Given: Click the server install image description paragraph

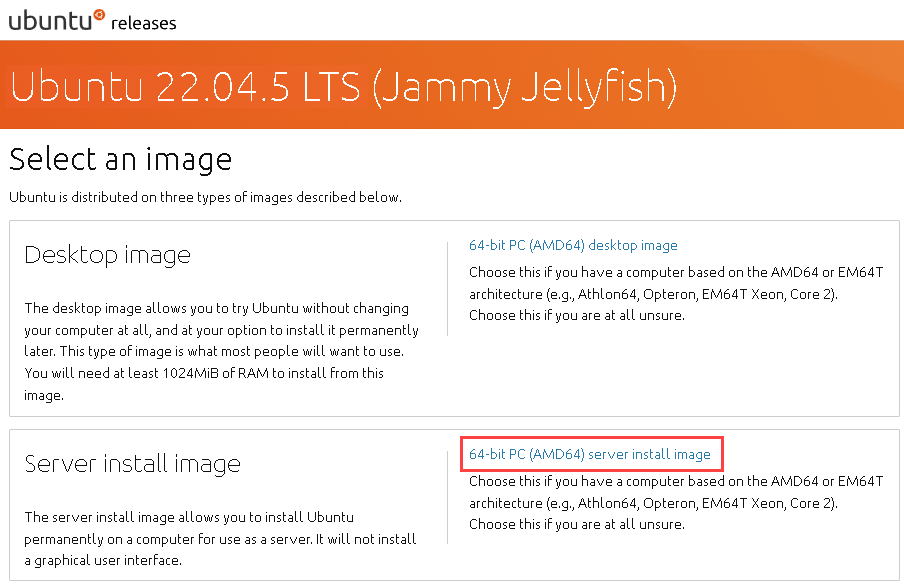Looking at the screenshot, I should click(220, 538).
